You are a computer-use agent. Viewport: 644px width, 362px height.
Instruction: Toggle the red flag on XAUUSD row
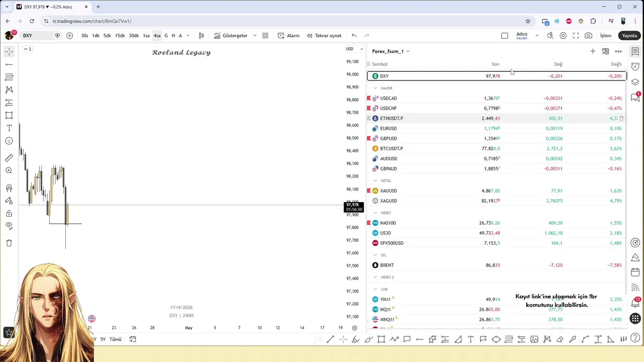pyautogui.click(x=369, y=191)
